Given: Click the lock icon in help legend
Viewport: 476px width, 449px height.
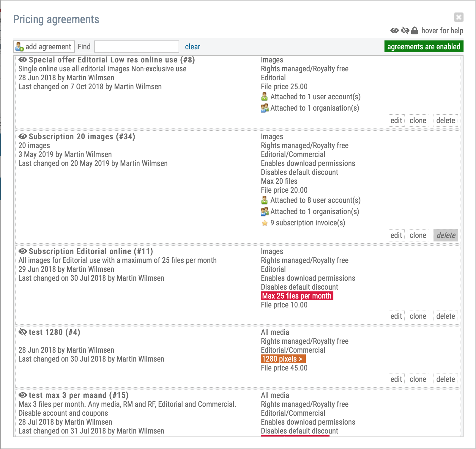Looking at the screenshot, I should coord(414,30).
